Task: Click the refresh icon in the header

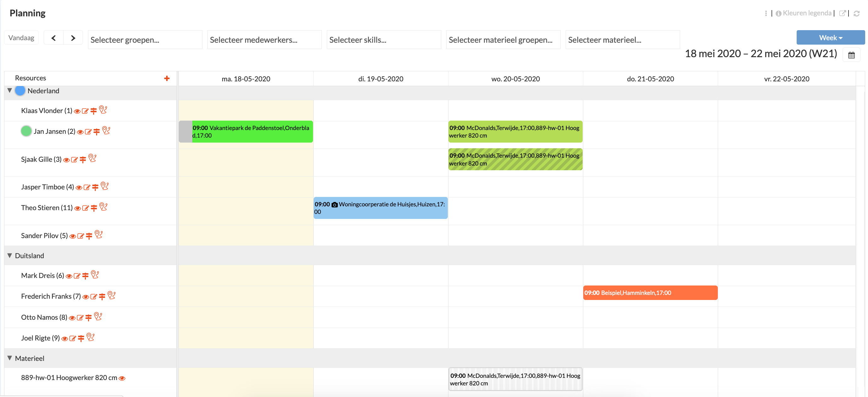Action: (x=857, y=14)
